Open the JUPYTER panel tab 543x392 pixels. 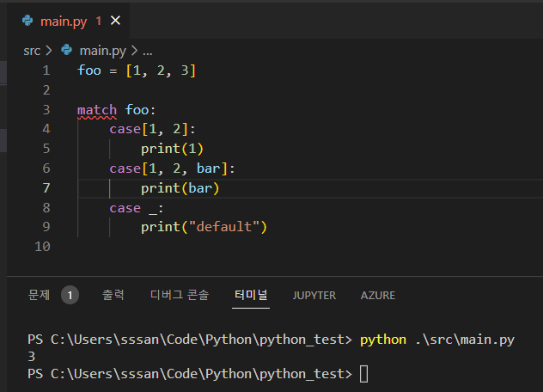(x=314, y=295)
